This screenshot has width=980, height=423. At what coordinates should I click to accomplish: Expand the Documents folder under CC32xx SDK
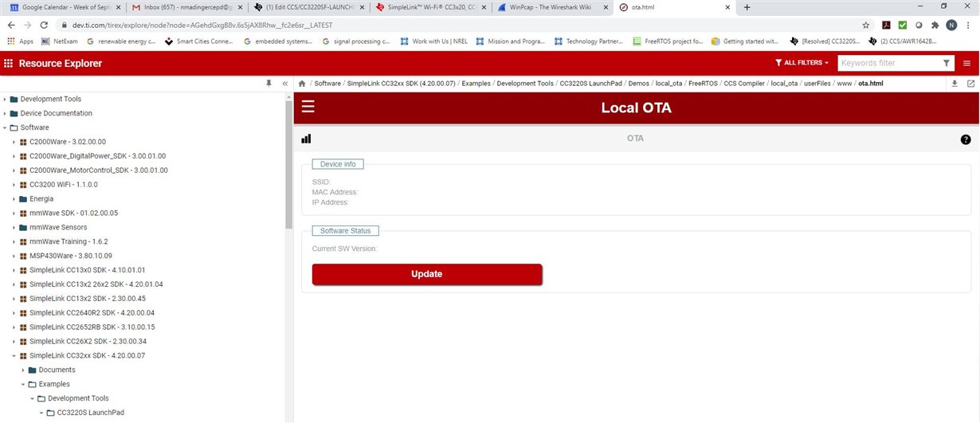(23, 370)
